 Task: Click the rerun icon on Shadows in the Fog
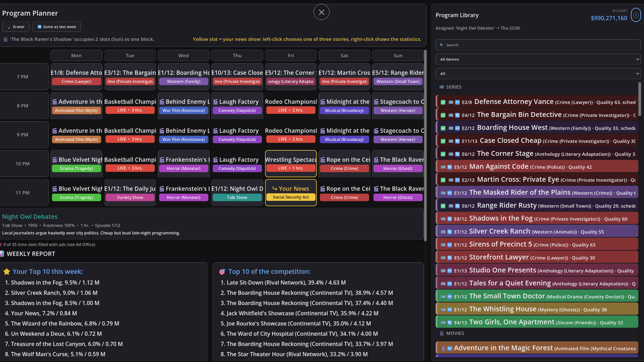(x=449, y=219)
